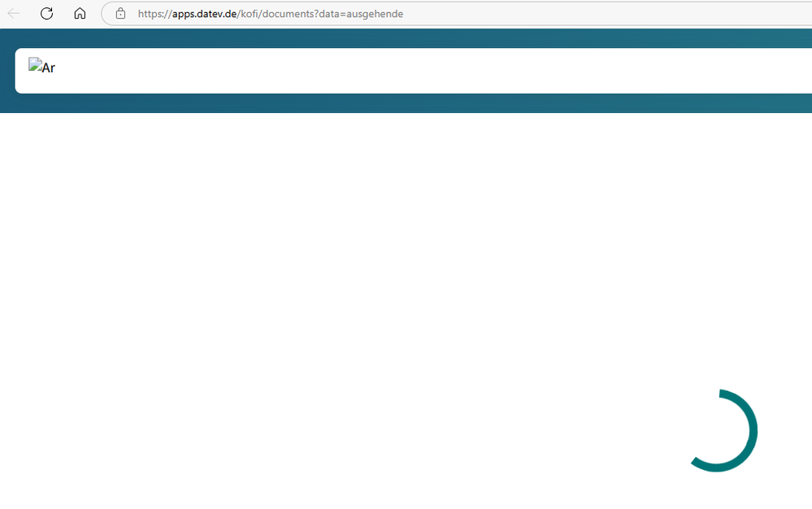Reload the DATEV page

pyautogui.click(x=47, y=14)
